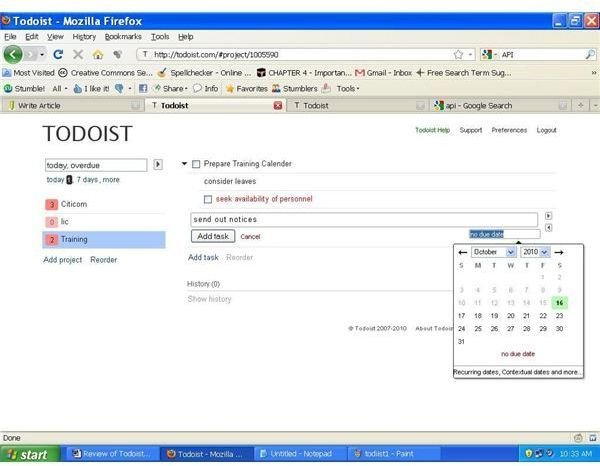
Task: Reload the page with refresh icon
Action: click(58, 54)
